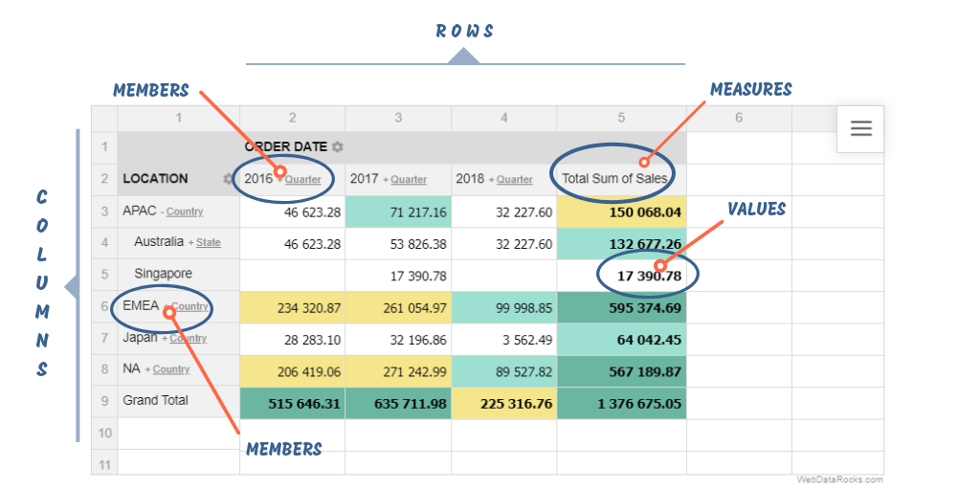Screen dimensions: 980x490
Task: Click the Total Sum of Sales header
Action: pyautogui.click(x=614, y=179)
